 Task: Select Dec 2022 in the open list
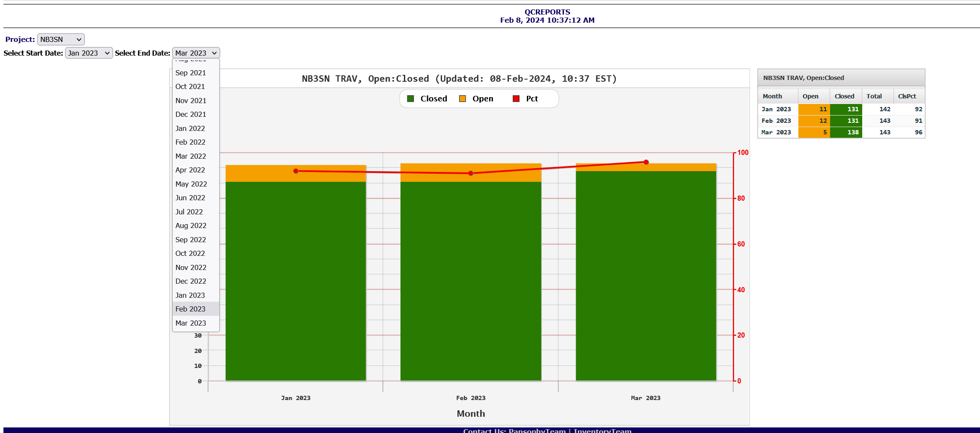[x=191, y=281]
